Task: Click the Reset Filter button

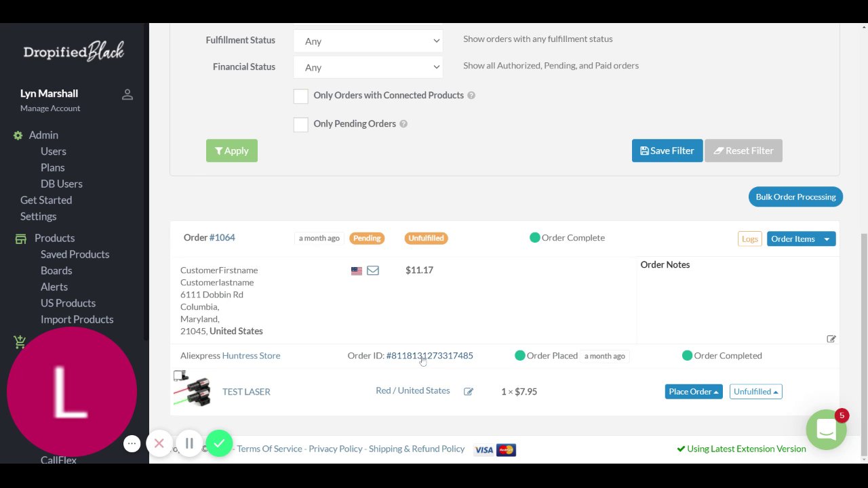Action: [x=743, y=150]
